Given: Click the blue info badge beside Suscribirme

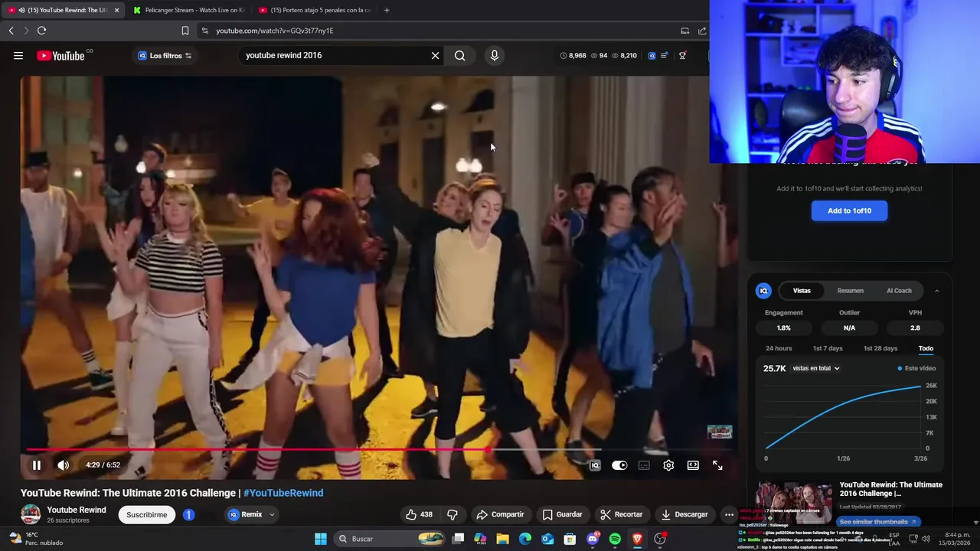Looking at the screenshot, I should [x=188, y=514].
